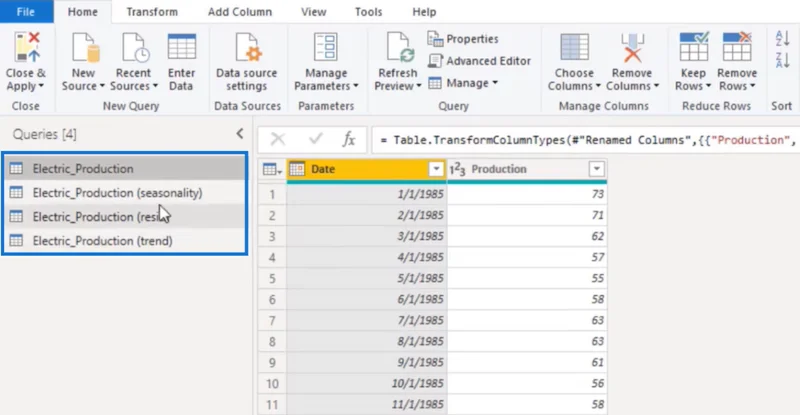Click the Production value 62

(527, 236)
